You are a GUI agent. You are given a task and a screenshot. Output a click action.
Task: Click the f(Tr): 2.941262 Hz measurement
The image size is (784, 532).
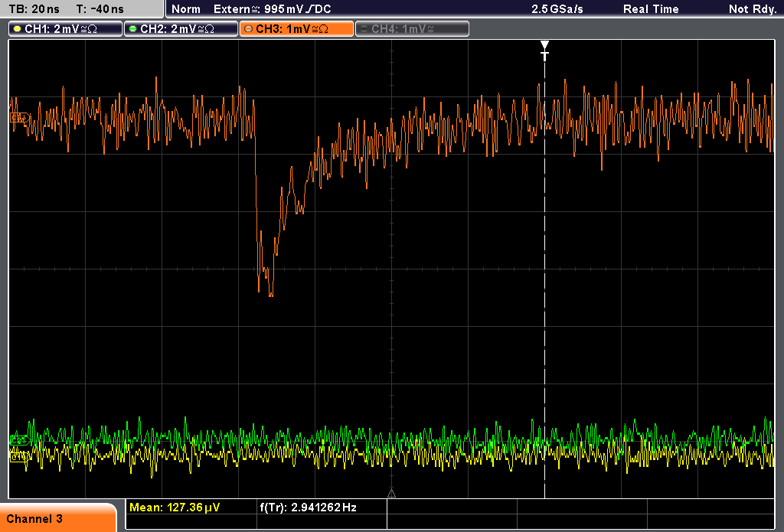[x=308, y=508]
